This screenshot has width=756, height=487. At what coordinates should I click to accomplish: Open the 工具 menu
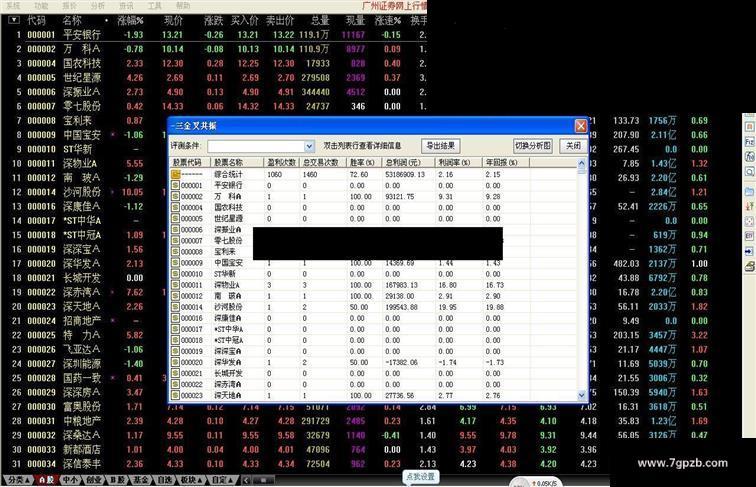click(x=154, y=6)
